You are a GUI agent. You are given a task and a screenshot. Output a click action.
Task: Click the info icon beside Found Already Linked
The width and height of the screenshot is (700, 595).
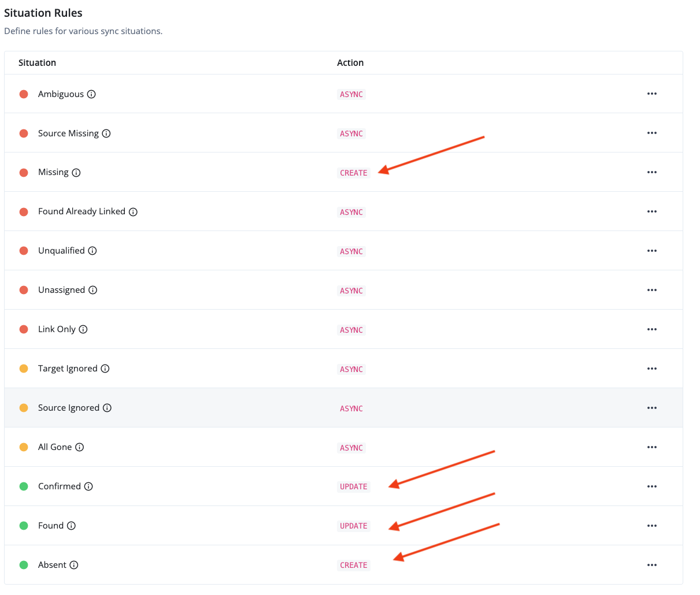tap(133, 212)
